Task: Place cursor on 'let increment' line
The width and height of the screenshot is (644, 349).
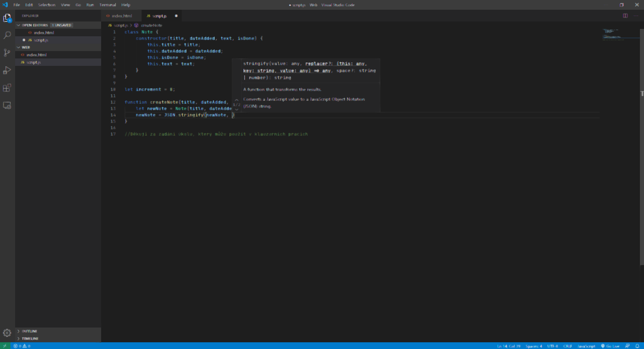Action: pyautogui.click(x=149, y=89)
